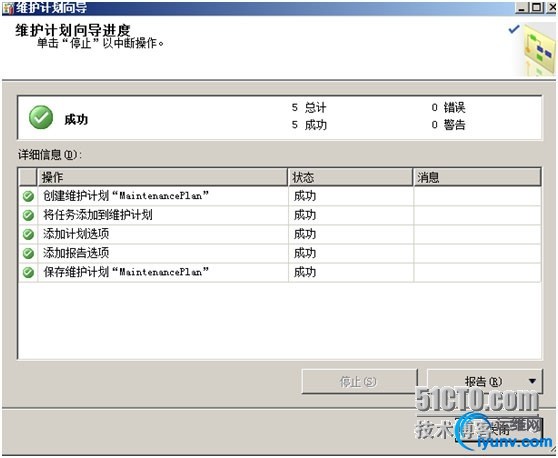558x458 pixels.
Task: Select row 将任务添加到维护计划
Action: (x=280, y=215)
